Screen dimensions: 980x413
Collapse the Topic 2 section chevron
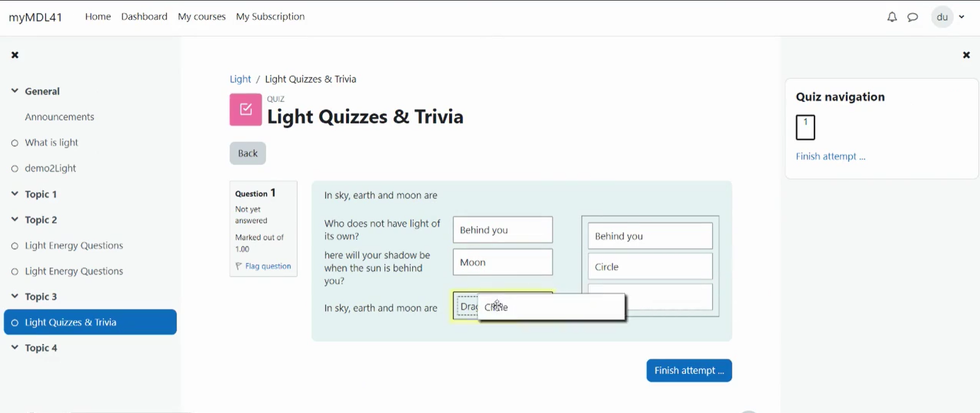tap(15, 219)
